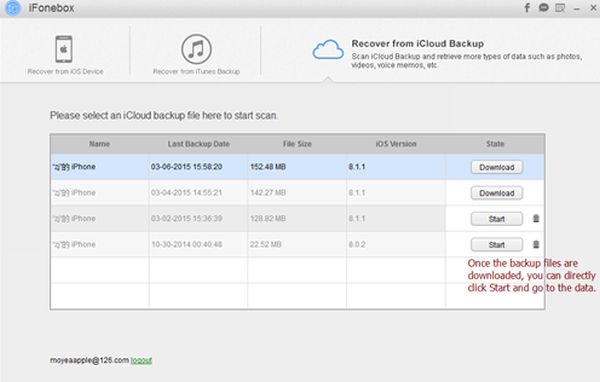Click the 22.52 MB file size cell
The height and width of the screenshot is (382, 600).
(x=266, y=244)
